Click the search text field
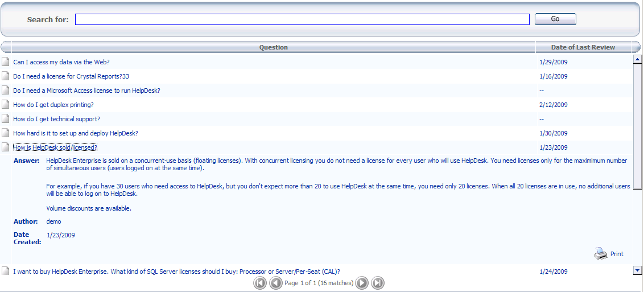Image resolution: width=644 pixels, height=292 pixels. point(302,19)
